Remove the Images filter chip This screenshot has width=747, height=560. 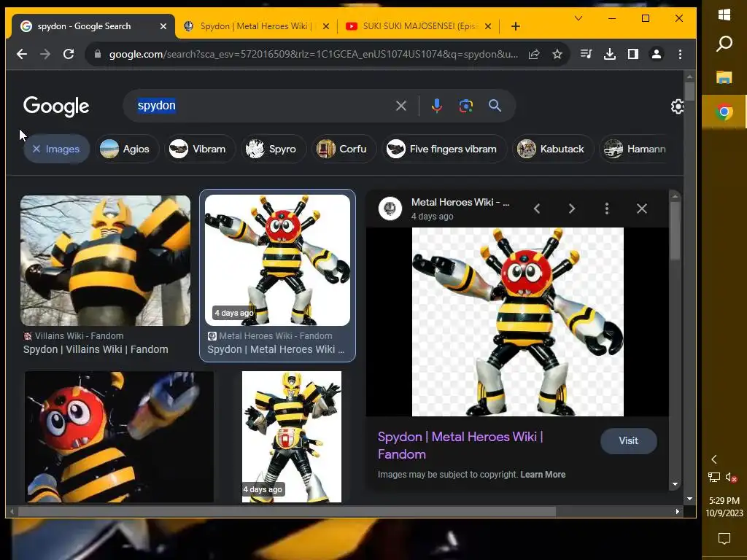[56, 149]
